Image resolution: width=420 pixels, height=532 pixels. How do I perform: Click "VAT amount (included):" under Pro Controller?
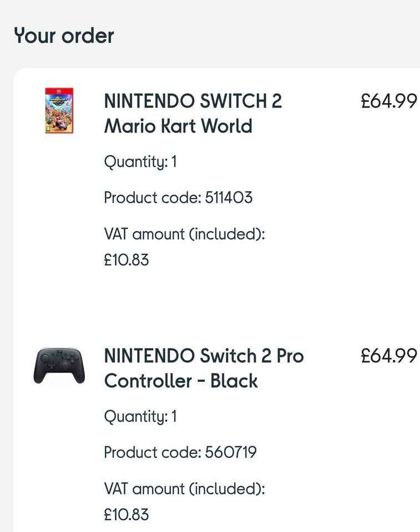184,489
